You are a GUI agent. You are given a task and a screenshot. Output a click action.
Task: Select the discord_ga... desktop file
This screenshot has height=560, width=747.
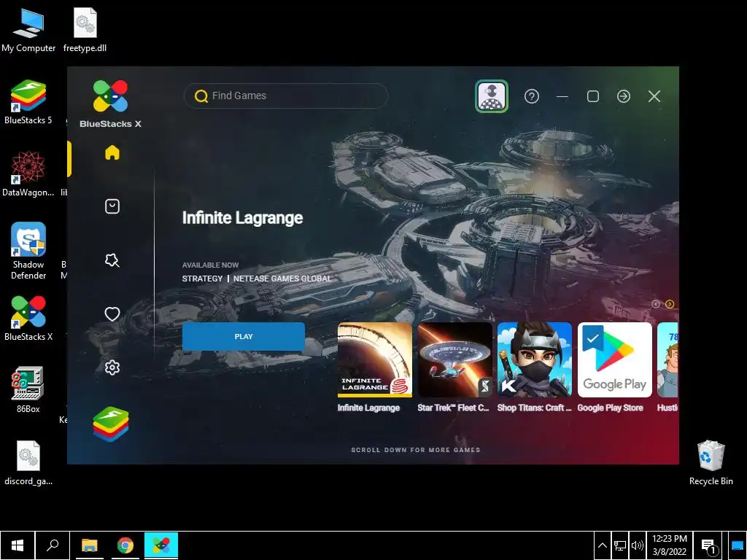click(28, 463)
